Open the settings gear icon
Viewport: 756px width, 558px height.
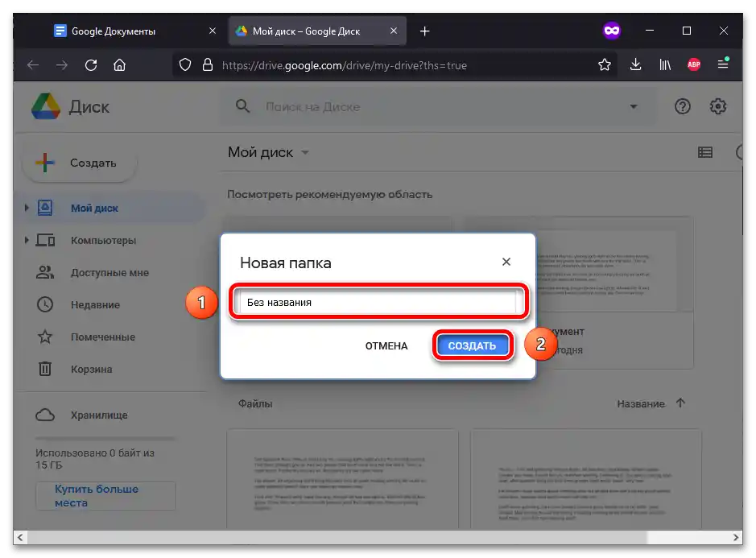click(x=717, y=106)
